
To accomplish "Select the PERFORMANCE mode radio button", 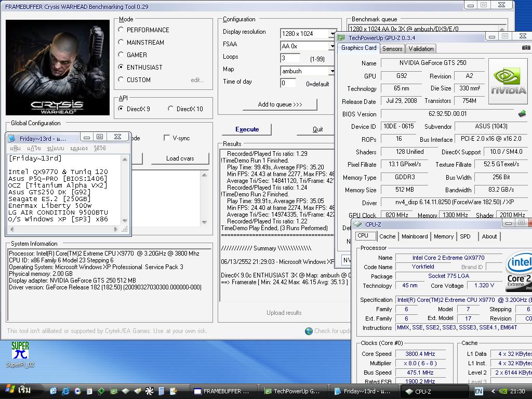I will point(121,30).
